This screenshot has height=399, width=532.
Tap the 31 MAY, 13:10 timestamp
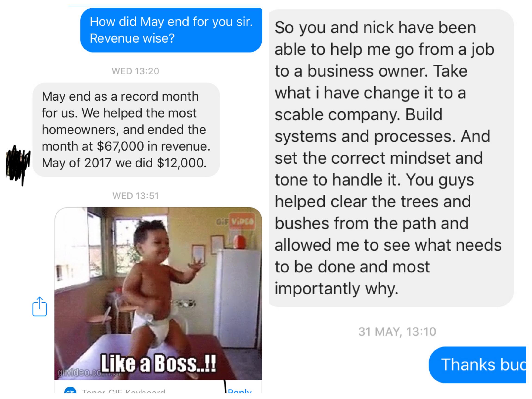pos(397,332)
